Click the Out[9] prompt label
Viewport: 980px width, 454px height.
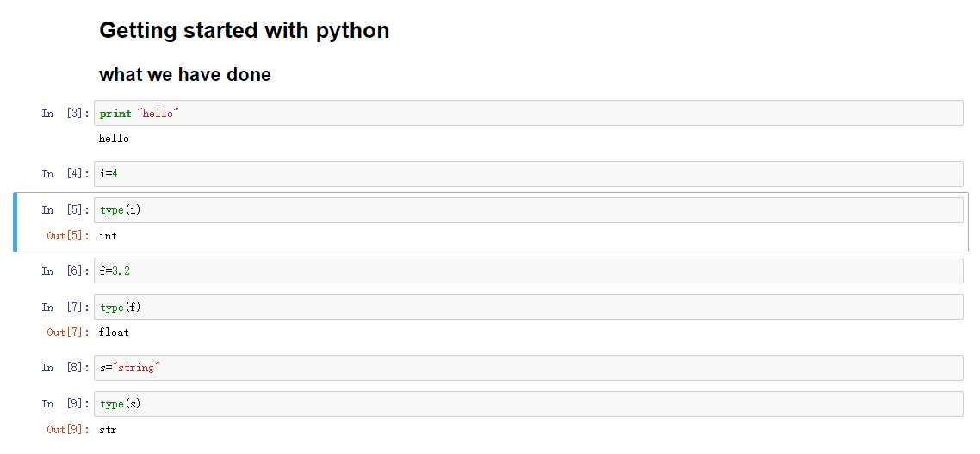click(68, 430)
